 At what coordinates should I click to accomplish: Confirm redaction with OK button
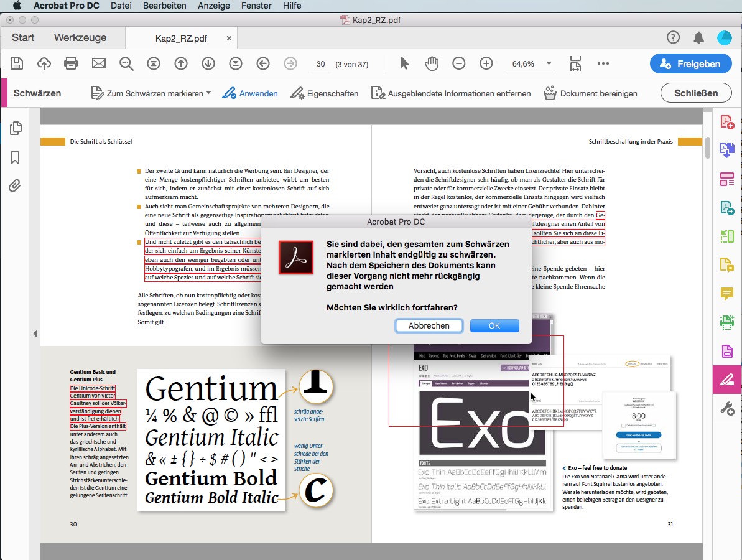coord(494,326)
